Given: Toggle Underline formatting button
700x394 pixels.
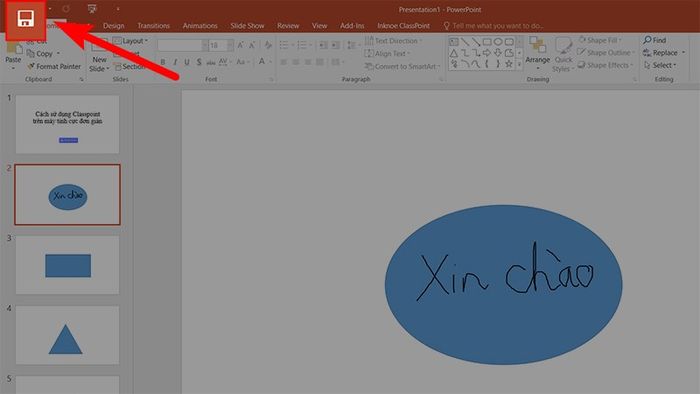Looking at the screenshot, I should 187,62.
